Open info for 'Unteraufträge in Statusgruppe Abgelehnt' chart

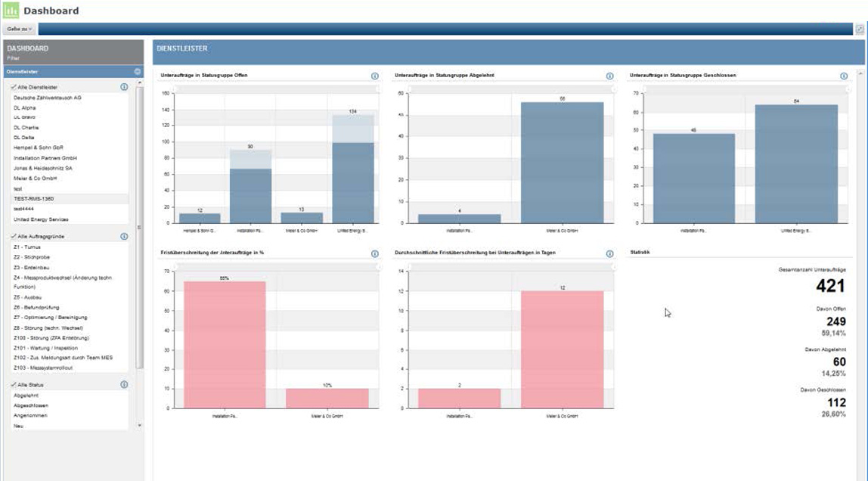tap(611, 75)
